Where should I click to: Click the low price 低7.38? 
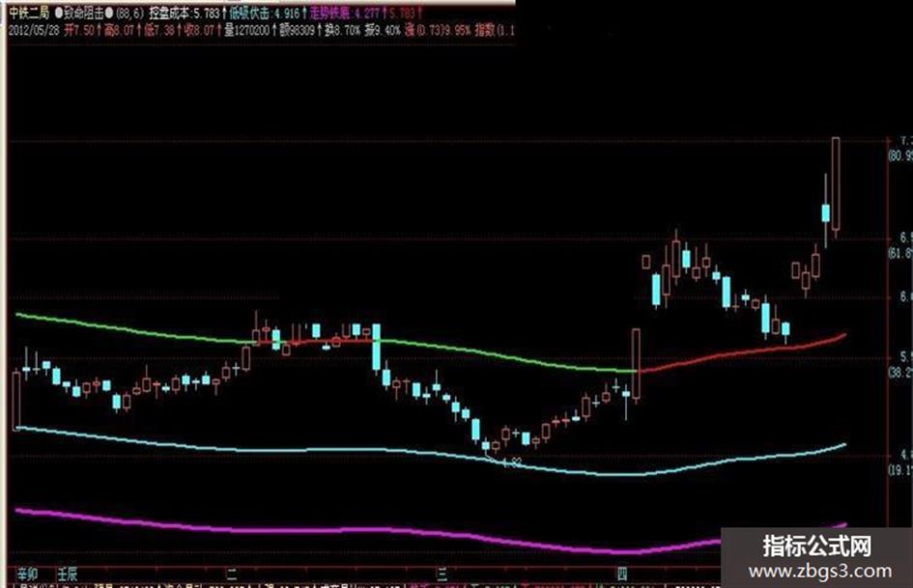(159, 30)
